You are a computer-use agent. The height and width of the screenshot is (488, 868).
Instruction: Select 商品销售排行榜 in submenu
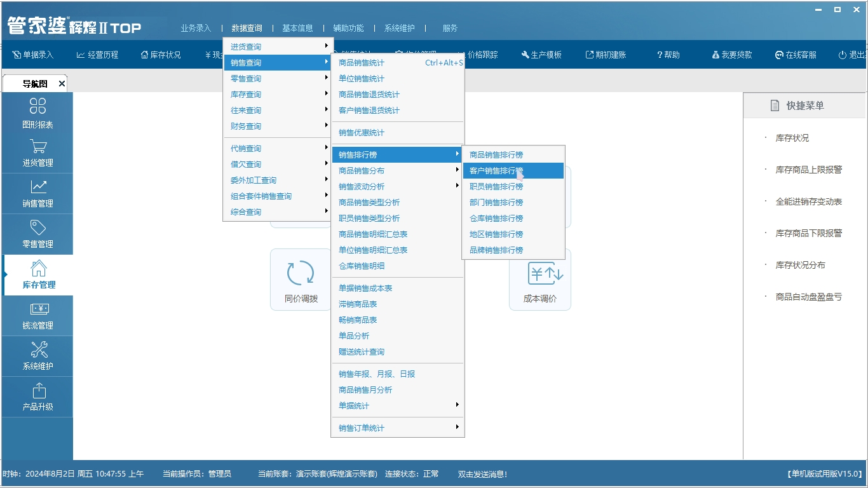pyautogui.click(x=513, y=155)
